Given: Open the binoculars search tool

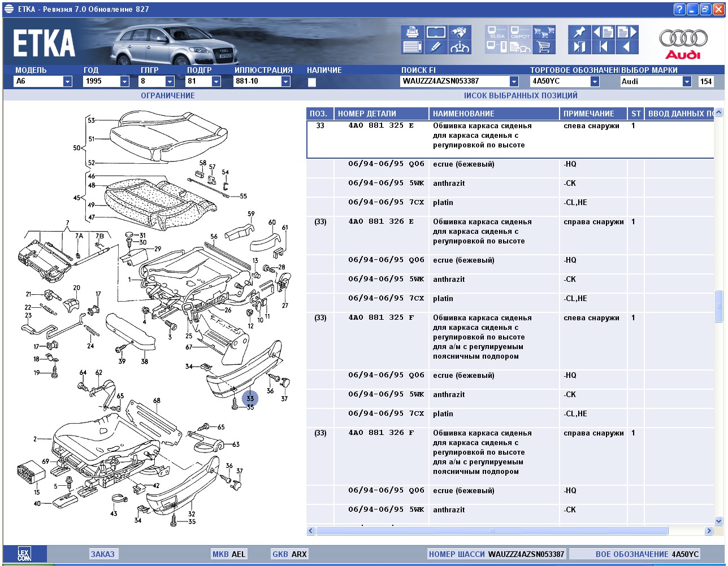Looking at the screenshot, I should pos(460,32).
